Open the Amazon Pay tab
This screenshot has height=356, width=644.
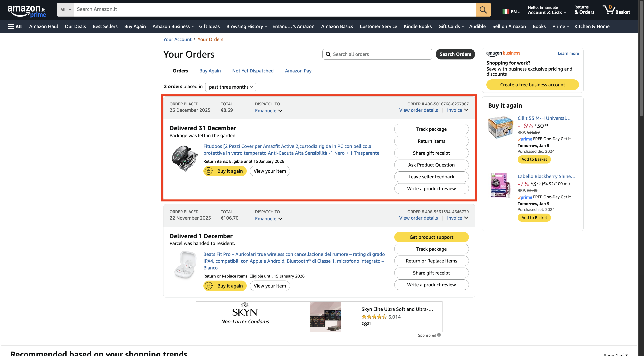(x=298, y=71)
